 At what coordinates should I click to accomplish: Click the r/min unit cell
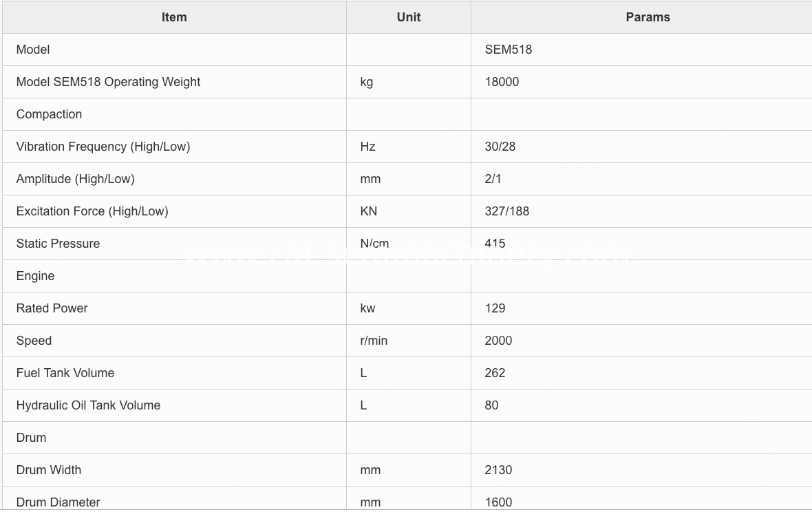(x=409, y=341)
